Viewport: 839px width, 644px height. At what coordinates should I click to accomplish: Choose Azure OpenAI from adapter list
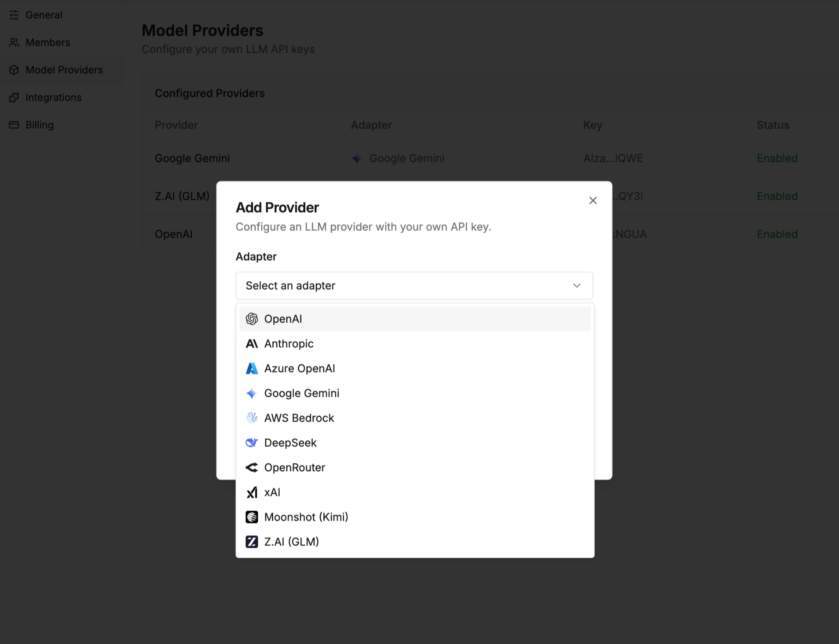click(415, 368)
